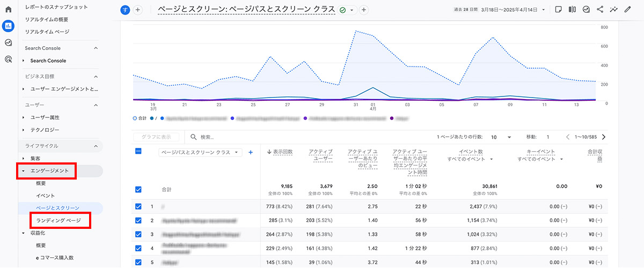Screen dimensions: 644x268
Task: Open the date range dropdown
Action: click(x=544, y=10)
